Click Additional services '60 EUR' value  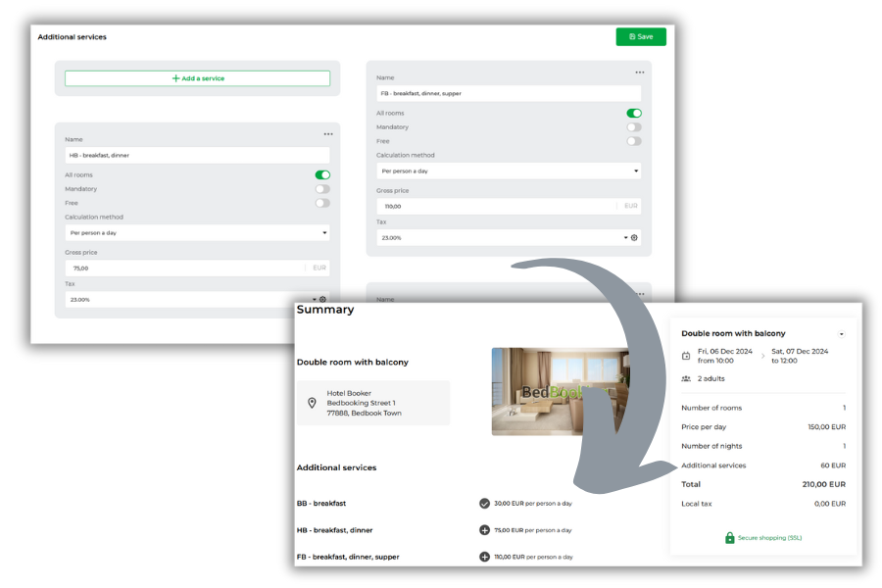833,465
